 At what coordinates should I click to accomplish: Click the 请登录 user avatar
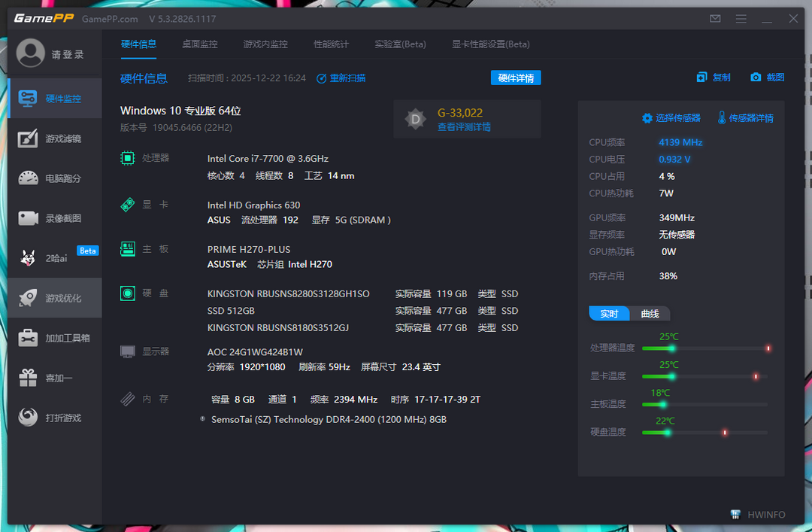click(x=31, y=53)
